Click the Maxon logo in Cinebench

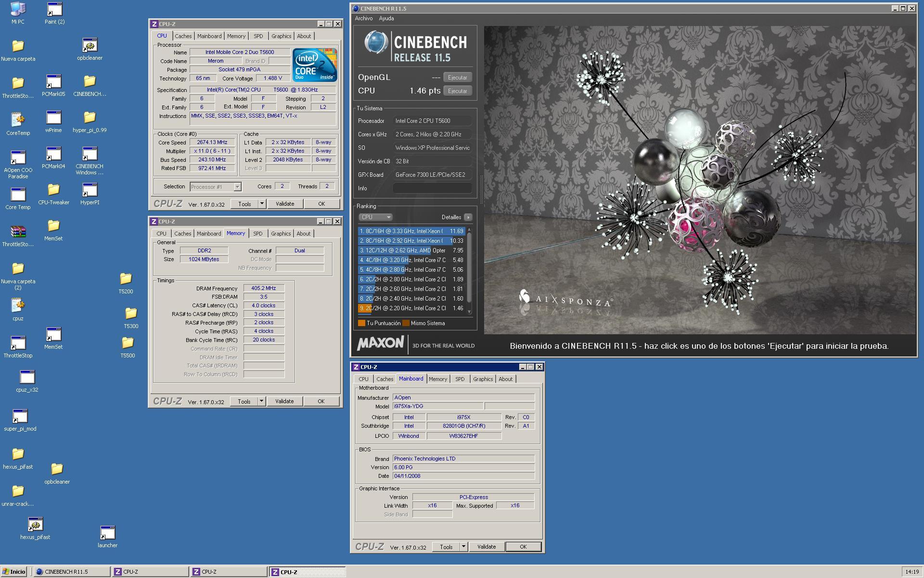coord(380,343)
